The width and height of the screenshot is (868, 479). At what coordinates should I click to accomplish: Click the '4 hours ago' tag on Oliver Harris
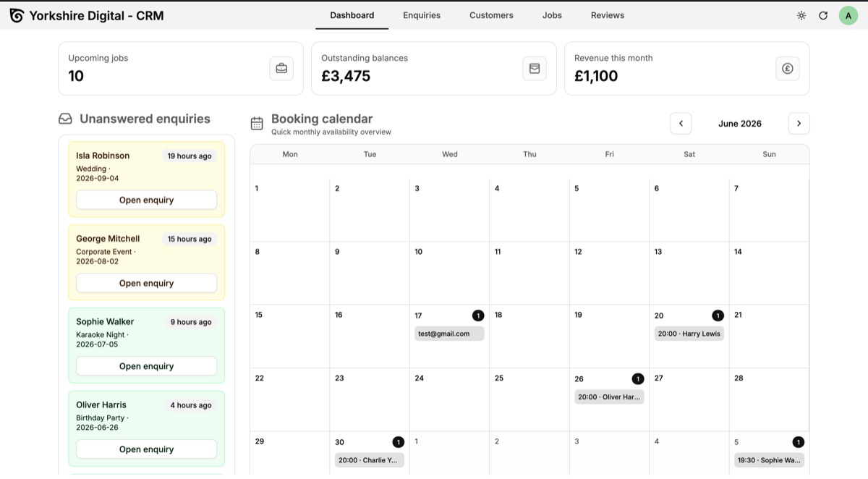(x=191, y=405)
